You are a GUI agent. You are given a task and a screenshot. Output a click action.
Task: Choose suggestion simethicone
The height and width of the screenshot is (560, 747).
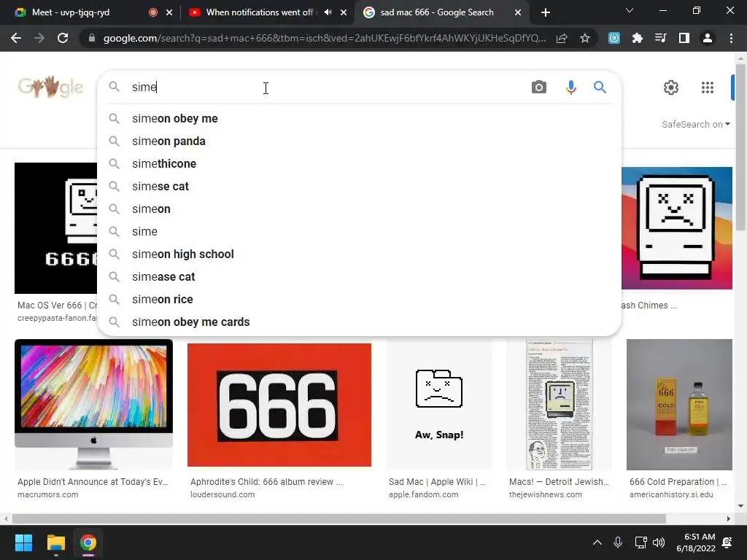(x=359, y=164)
